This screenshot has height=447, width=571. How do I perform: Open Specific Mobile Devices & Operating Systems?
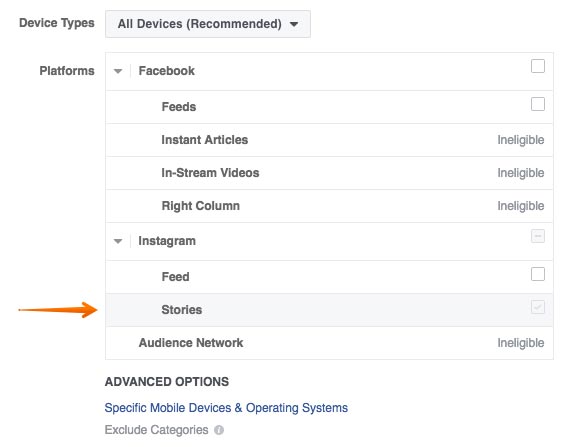pyautogui.click(x=226, y=408)
